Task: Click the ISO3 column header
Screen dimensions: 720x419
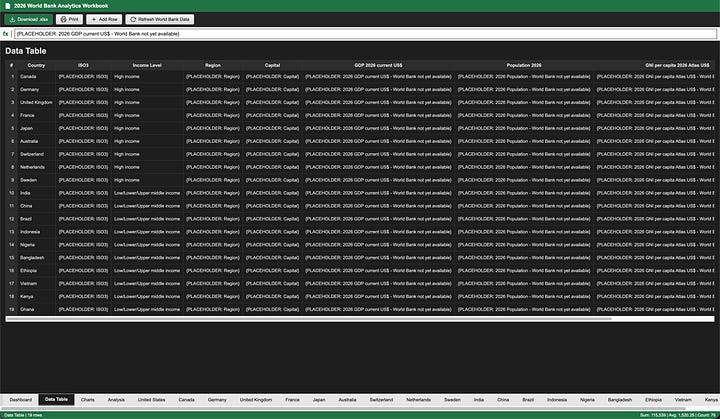Action: (x=83, y=65)
